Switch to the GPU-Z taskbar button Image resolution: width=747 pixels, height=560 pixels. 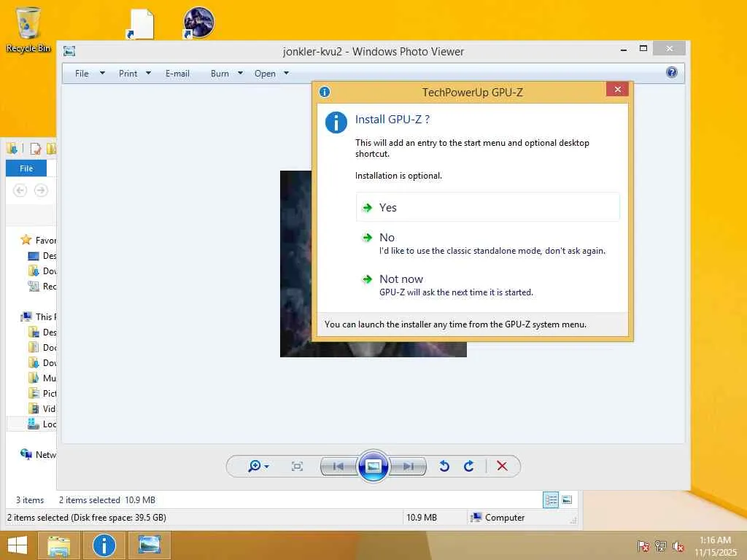pyautogui.click(x=104, y=545)
